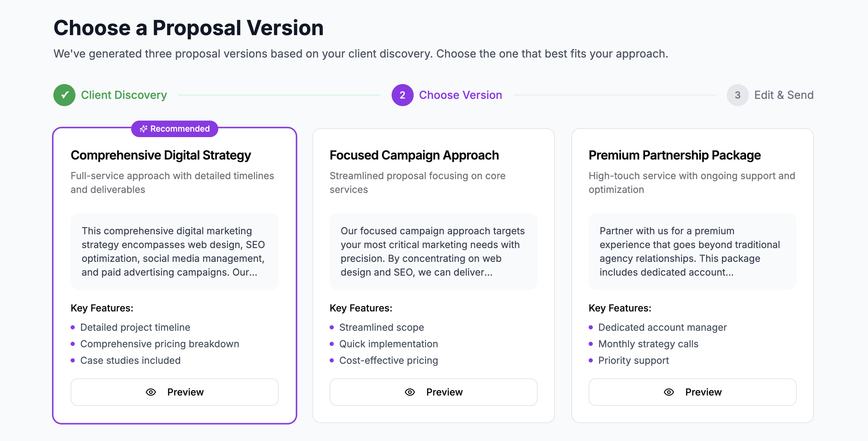Image resolution: width=868 pixels, height=441 pixels.
Task: Click the green Client Discovery checkmark icon
Action: (64, 95)
